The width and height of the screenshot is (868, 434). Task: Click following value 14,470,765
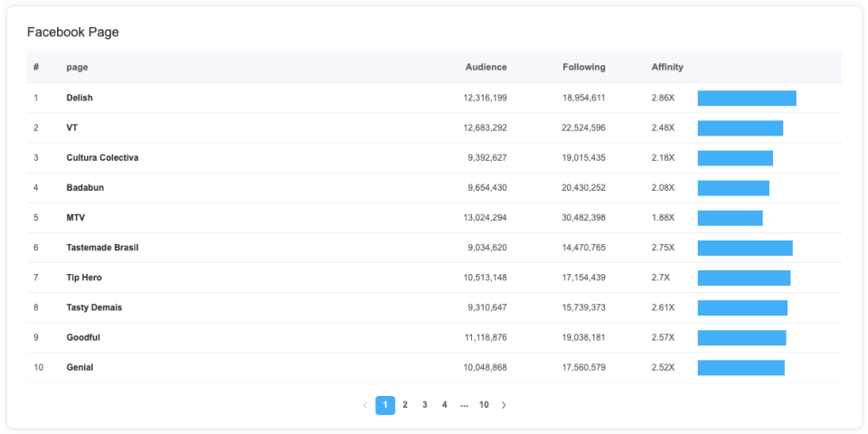pyautogui.click(x=584, y=248)
